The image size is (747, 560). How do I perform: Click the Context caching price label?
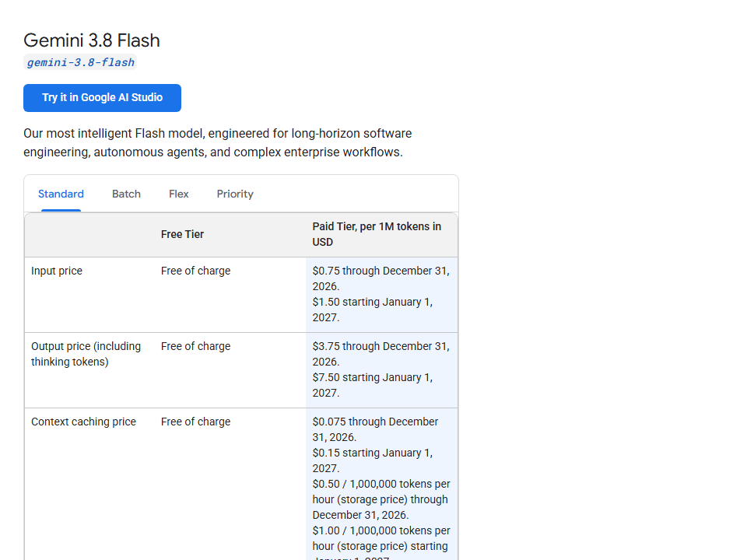83,422
